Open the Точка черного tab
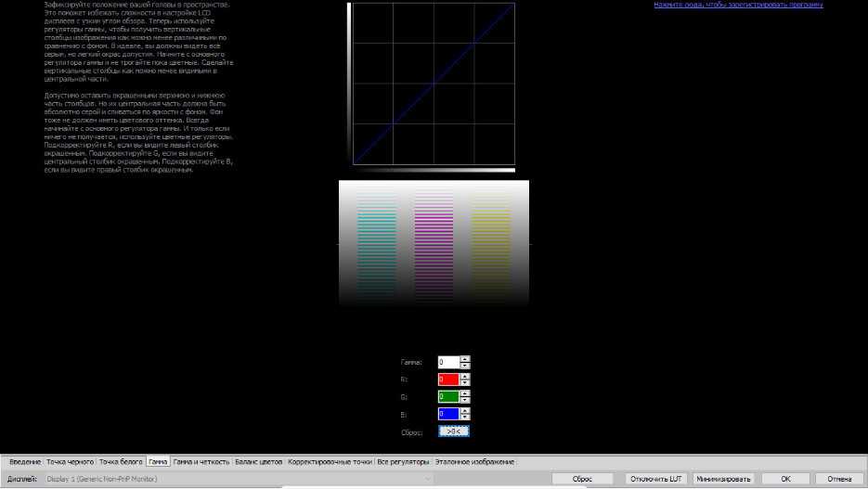 (71, 461)
